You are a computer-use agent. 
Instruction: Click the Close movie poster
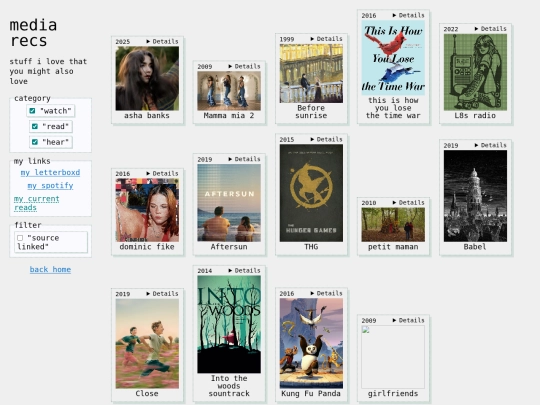pos(147,344)
